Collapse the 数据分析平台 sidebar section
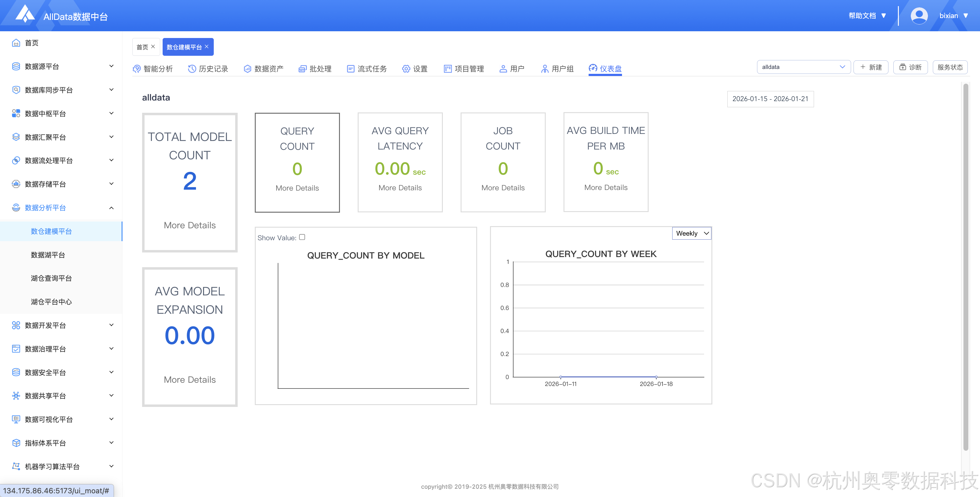This screenshot has width=980, height=497. tap(61, 207)
